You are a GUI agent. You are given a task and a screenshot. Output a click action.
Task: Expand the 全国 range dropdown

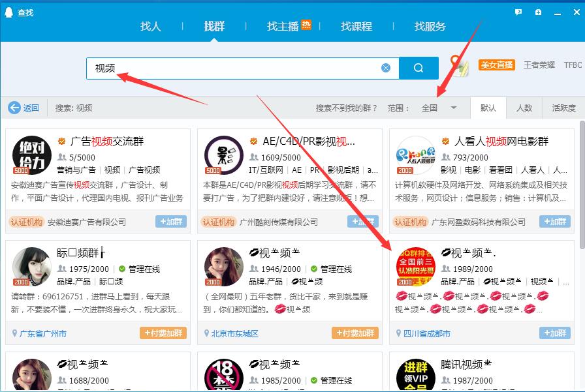pos(453,108)
